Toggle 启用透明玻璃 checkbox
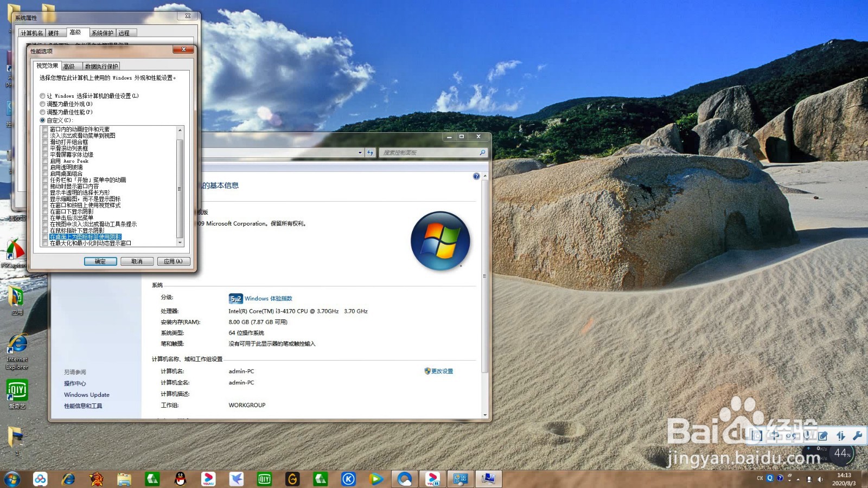This screenshot has height=488, width=868. (45, 168)
